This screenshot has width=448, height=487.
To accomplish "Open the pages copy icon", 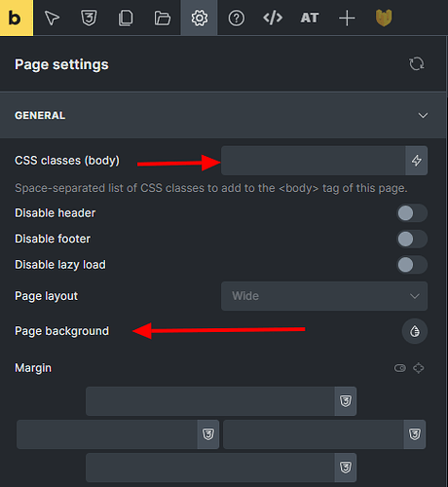I will tap(126, 18).
